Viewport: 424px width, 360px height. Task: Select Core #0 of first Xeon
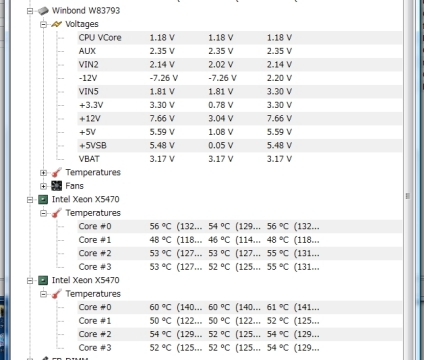pyautogui.click(x=239, y=226)
